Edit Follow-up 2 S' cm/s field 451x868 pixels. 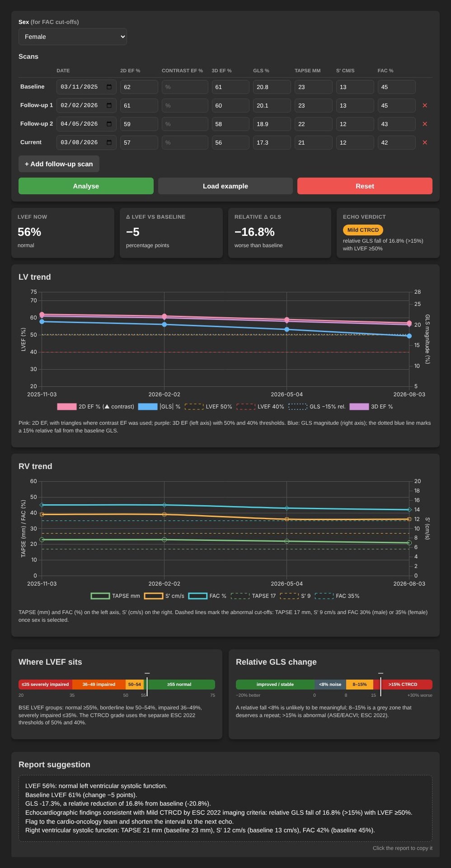(355, 124)
